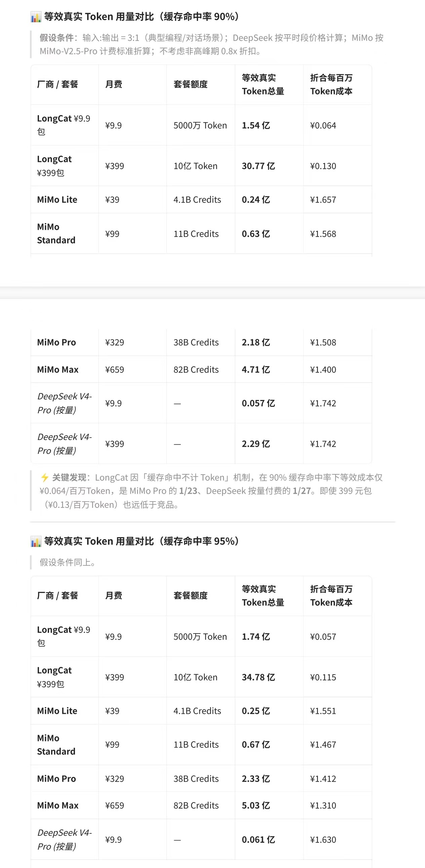Select the ¥0.064 cost cell in the 90% table
Image resolution: width=425 pixels, height=868 pixels.
(x=323, y=125)
